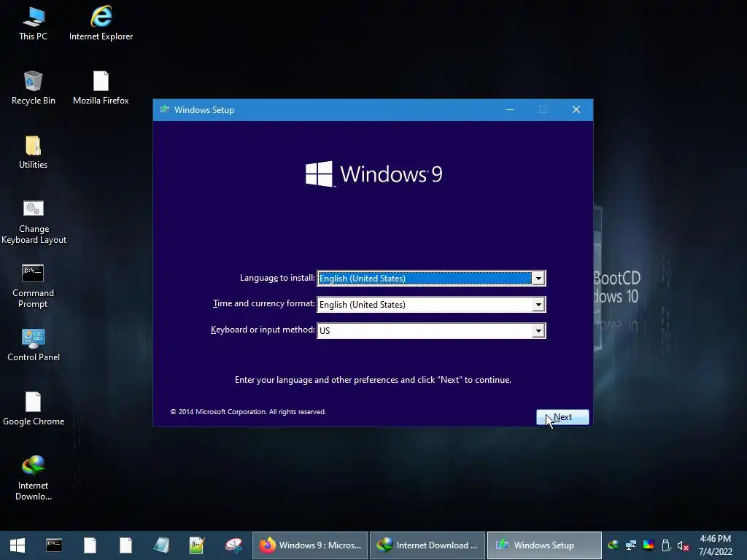The height and width of the screenshot is (560, 747).
Task: Click the IDM globe tray icon
Action: (613, 545)
